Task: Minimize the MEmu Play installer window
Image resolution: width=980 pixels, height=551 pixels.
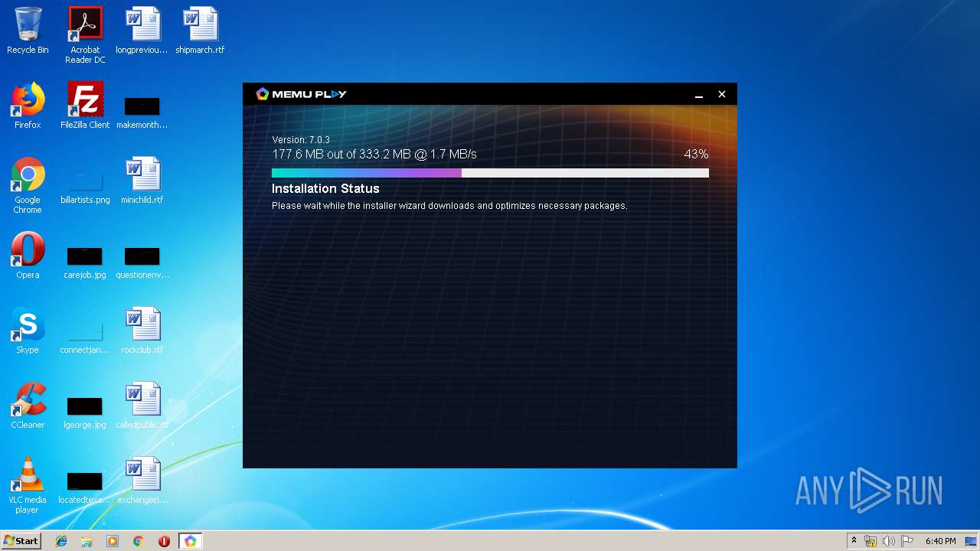Action: pyautogui.click(x=698, y=95)
